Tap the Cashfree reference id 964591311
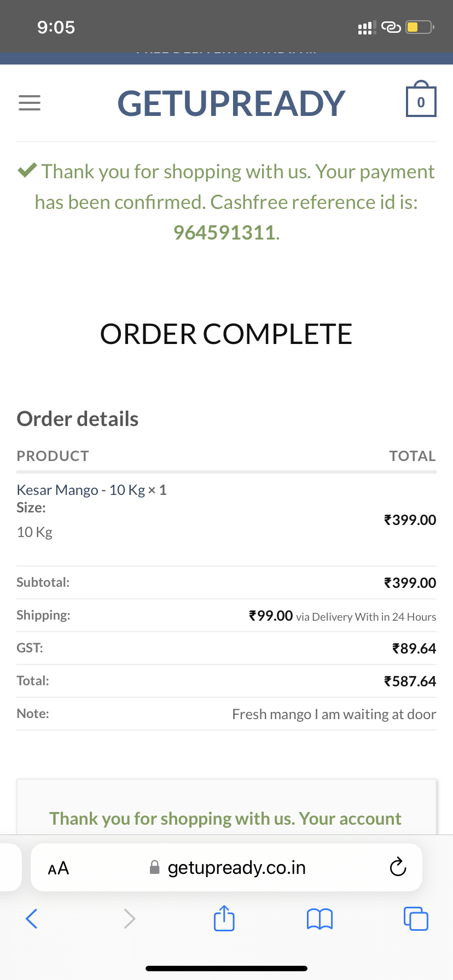This screenshot has height=980, width=453. 224,233
